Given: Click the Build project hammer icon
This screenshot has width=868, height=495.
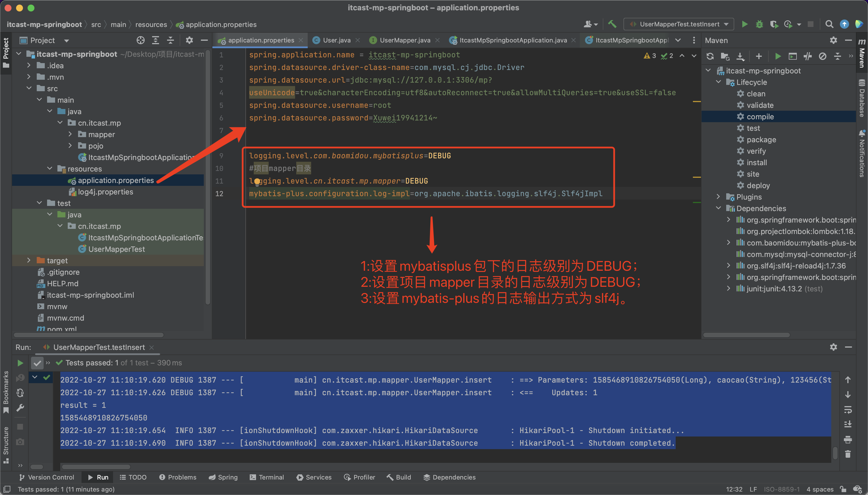Looking at the screenshot, I should tap(612, 24).
